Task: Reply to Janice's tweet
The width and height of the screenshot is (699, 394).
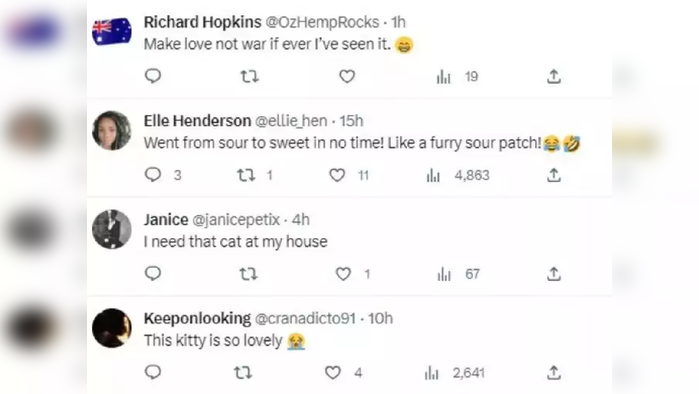Action: pos(153,273)
